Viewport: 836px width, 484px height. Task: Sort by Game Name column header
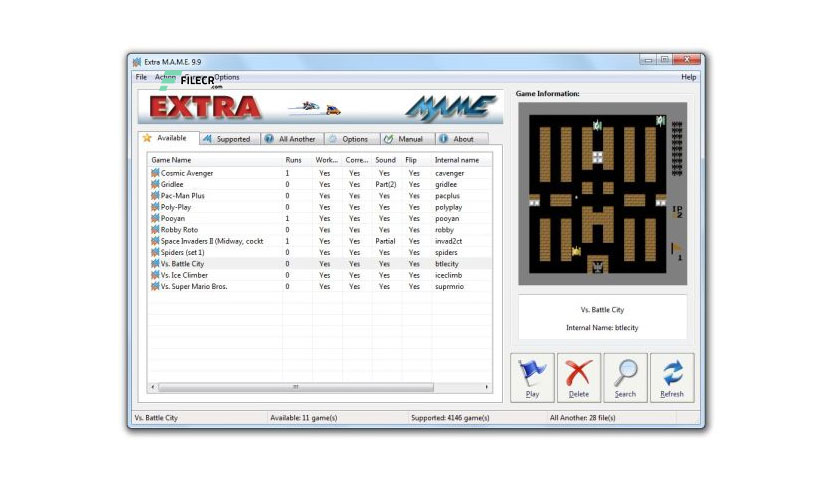[215, 160]
